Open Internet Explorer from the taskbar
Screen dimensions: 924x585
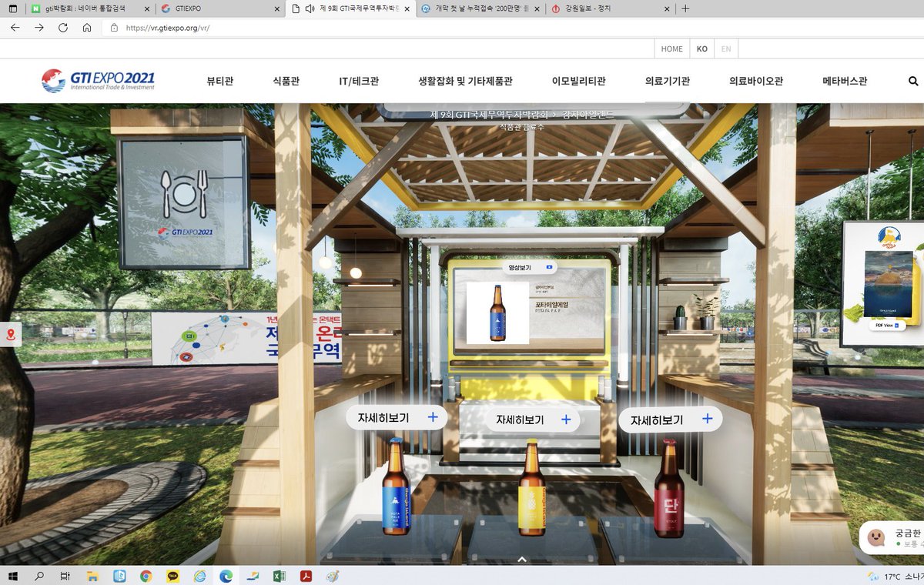pyautogui.click(x=199, y=576)
